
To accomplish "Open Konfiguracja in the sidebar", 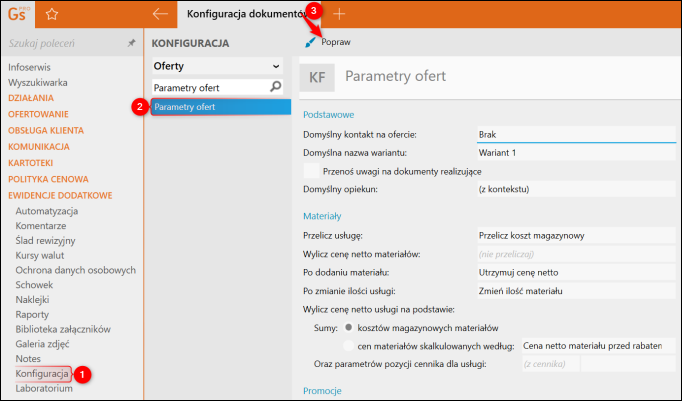I will (42, 374).
